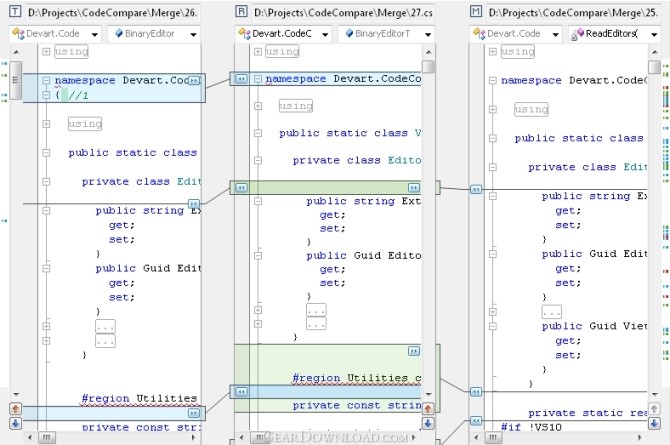The height and width of the screenshot is (445, 670).
Task: Open the BinaryEditorT member dropdown in middle pane
Action: (x=428, y=34)
